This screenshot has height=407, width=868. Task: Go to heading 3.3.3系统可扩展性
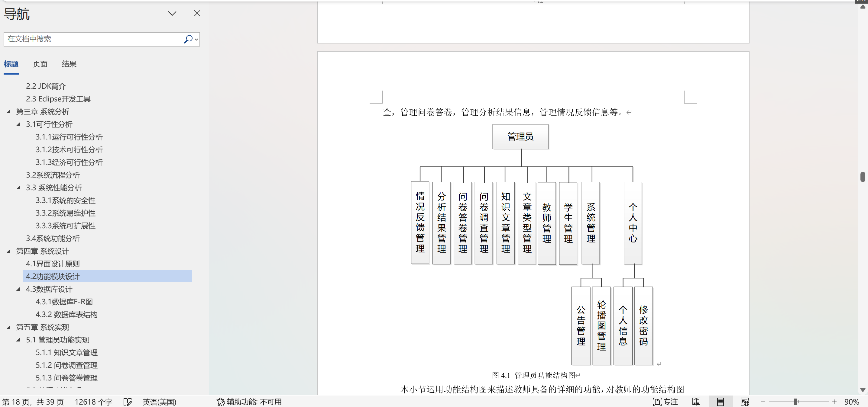[66, 226]
